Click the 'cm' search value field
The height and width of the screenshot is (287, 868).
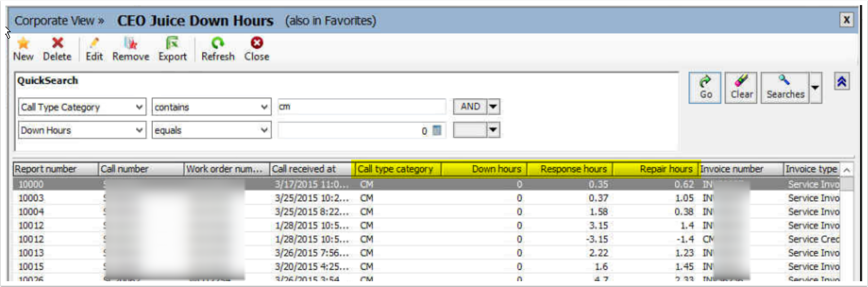362,107
